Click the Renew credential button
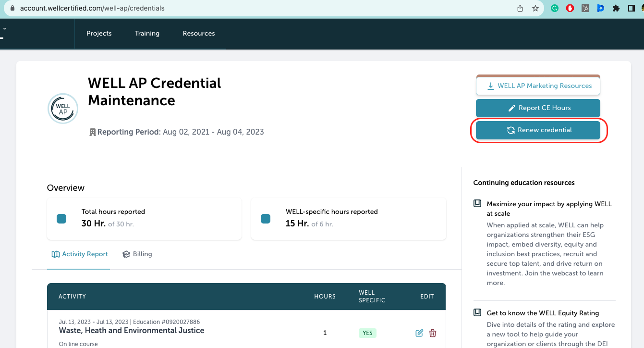 (x=538, y=130)
